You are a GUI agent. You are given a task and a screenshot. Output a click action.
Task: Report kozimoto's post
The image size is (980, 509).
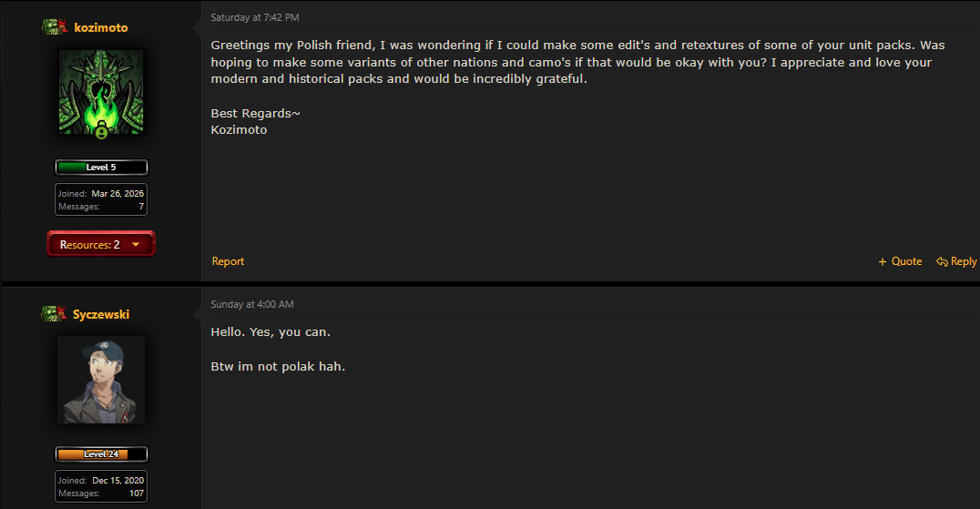pos(228,261)
